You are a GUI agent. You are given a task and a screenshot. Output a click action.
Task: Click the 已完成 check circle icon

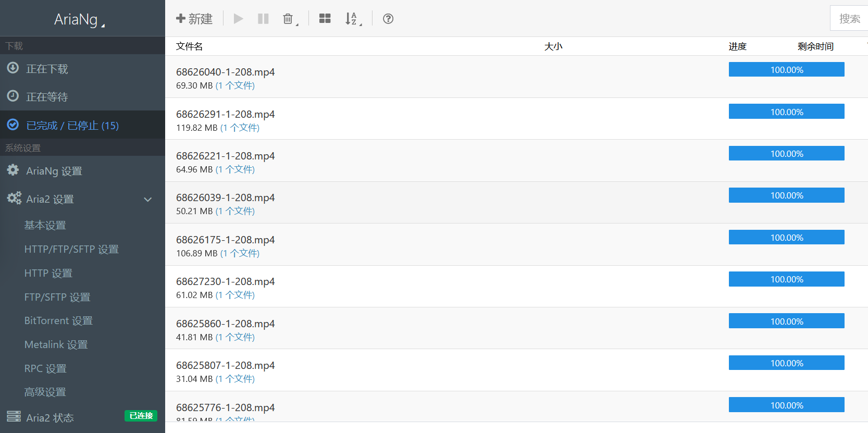13,125
